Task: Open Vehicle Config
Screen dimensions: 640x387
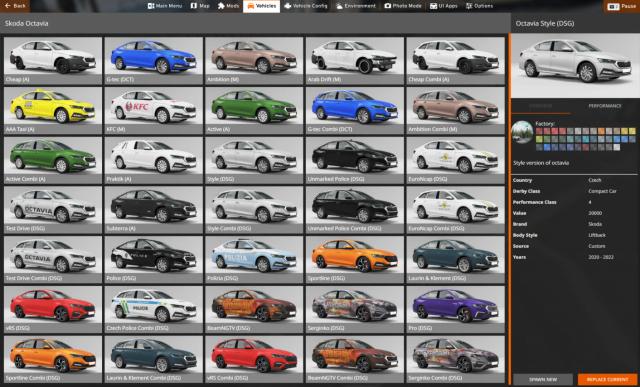Action: tap(306, 6)
